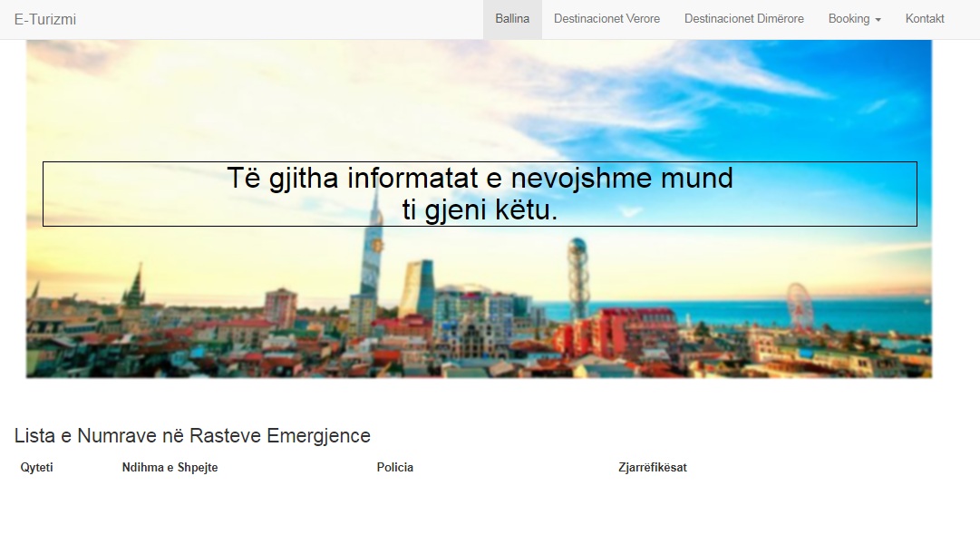Viewport: 980px width, 544px height.
Task: Open the Kontakt page
Action: (925, 19)
